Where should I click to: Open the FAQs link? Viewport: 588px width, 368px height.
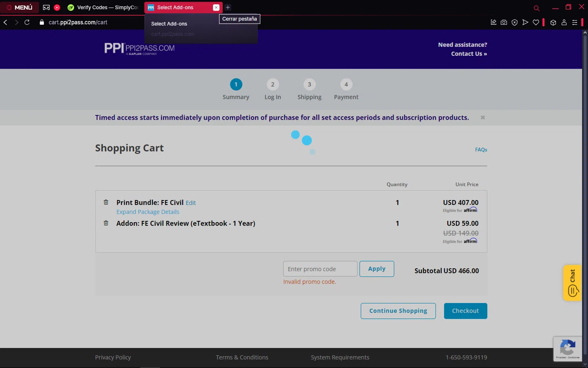[x=481, y=149]
